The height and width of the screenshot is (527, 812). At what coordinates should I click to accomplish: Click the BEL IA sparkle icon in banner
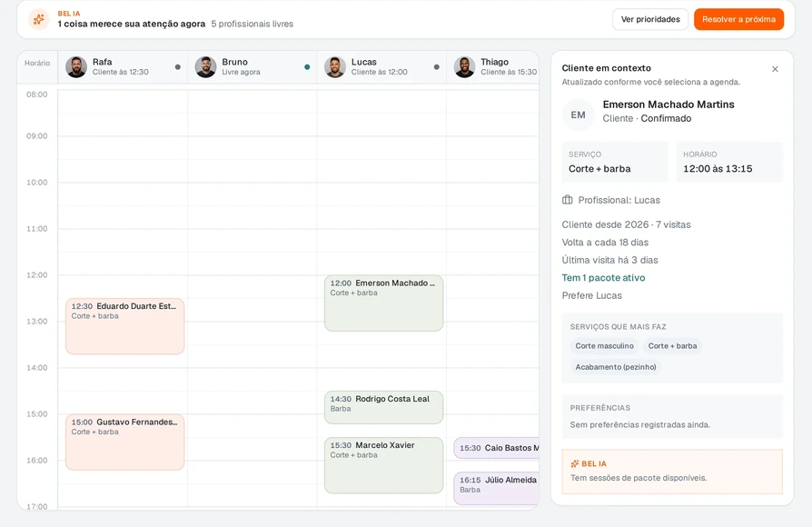pyautogui.click(x=38, y=20)
